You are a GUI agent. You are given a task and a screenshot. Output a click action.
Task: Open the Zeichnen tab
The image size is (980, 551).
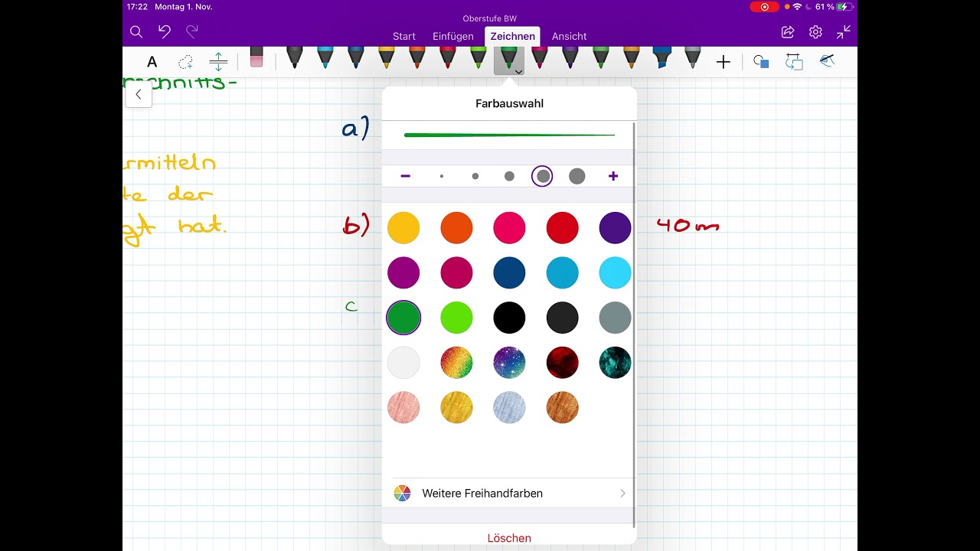tap(512, 36)
